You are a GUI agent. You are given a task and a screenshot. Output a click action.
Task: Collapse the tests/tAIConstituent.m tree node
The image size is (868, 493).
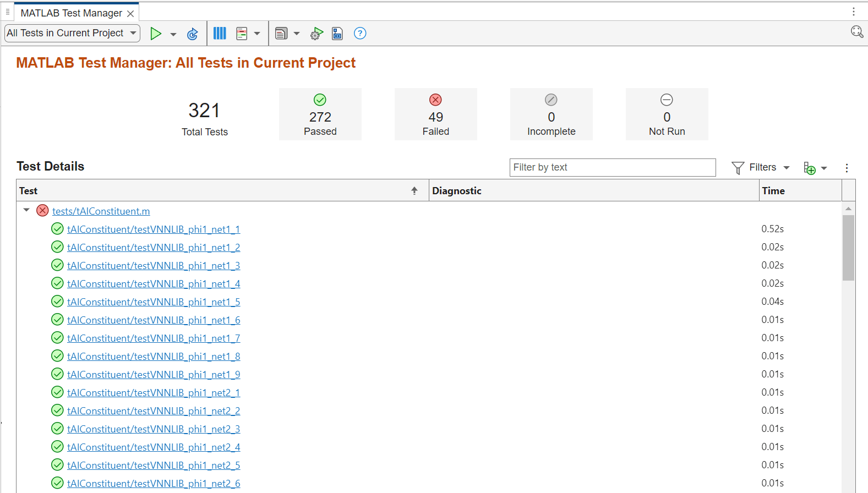pyautogui.click(x=26, y=210)
